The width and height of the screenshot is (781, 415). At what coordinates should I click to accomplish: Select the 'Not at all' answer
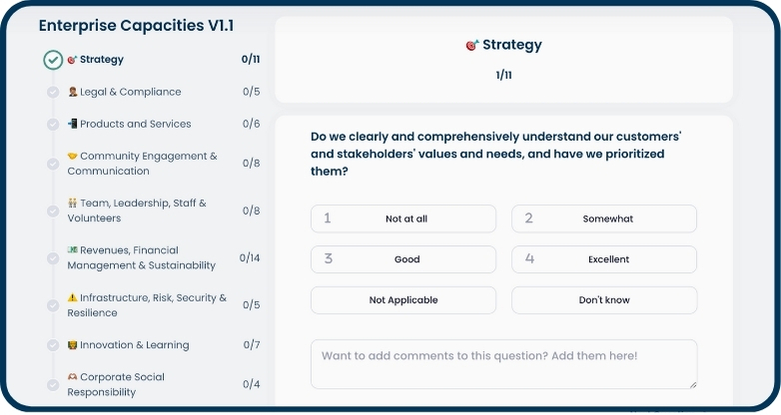point(403,219)
